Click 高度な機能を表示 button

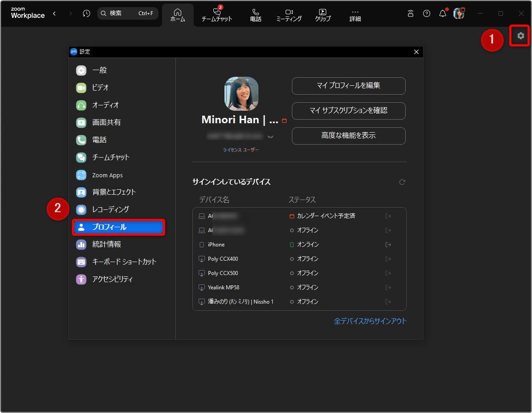349,136
